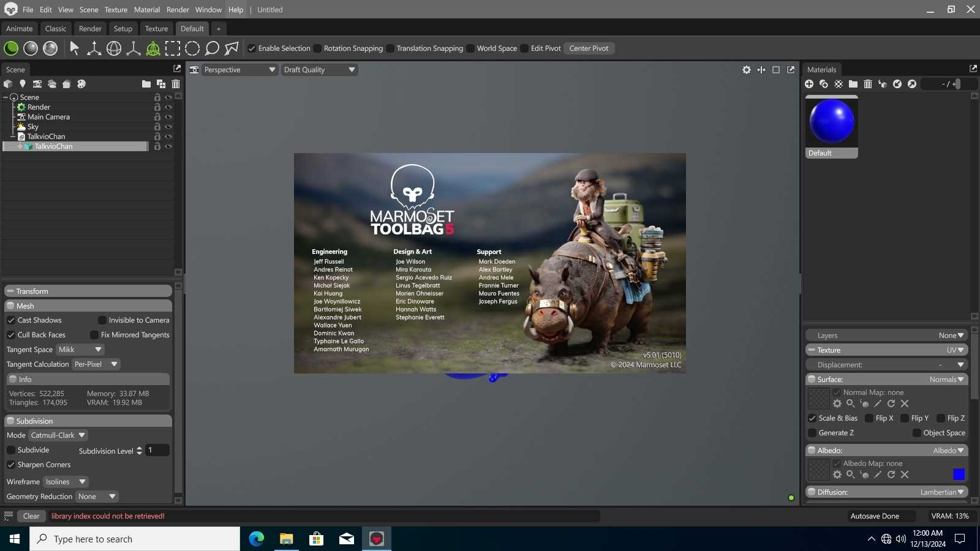Activate the rotate sphere gizmo tool
This screenshot has height=551, width=980.
point(114,48)
